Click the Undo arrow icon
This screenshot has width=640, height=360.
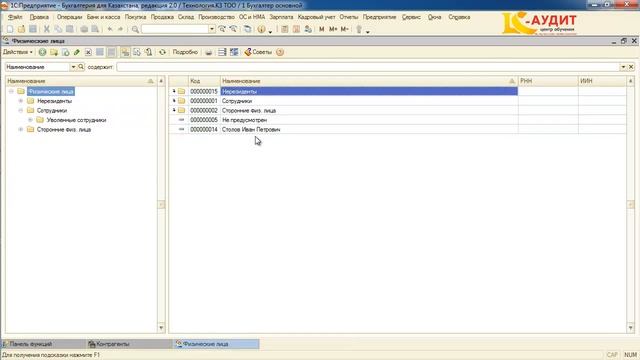pos(110,29)
